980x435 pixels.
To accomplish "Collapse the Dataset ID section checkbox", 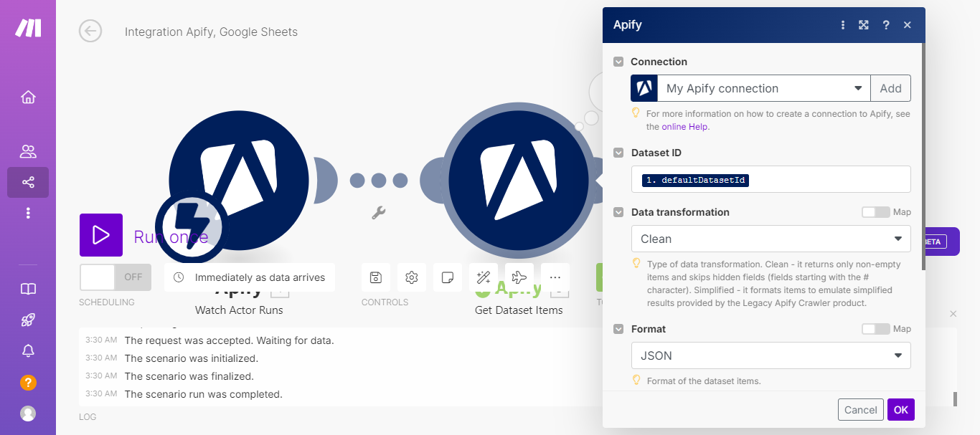I will point(618,153).
